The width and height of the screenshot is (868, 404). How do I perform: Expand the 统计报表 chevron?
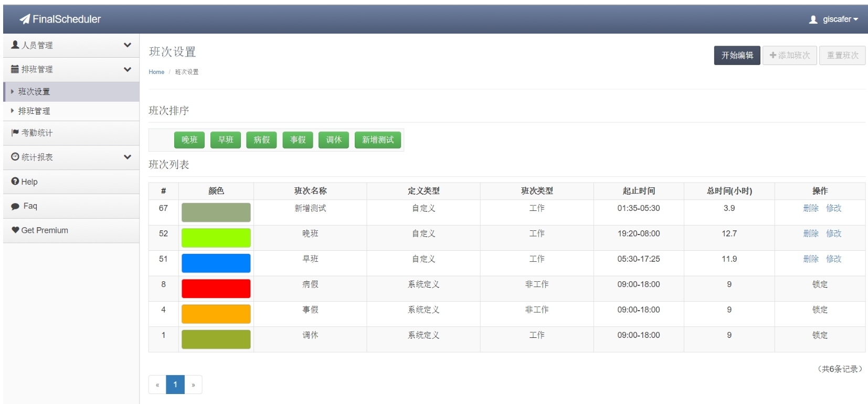click(127, 157)
